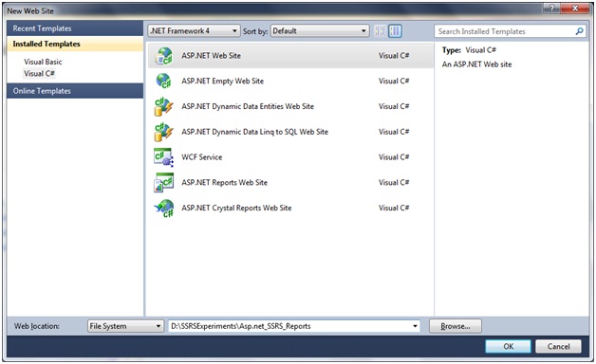
Task: Close the New Web Site dialog
Action: (575, 8)
